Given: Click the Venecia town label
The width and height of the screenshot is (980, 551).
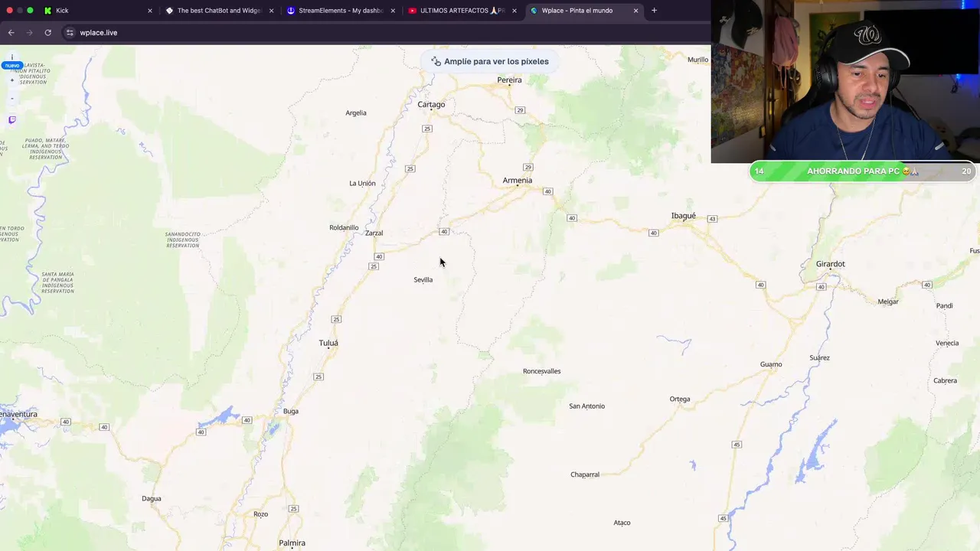Looking at the screenshot, I should 947,343.
